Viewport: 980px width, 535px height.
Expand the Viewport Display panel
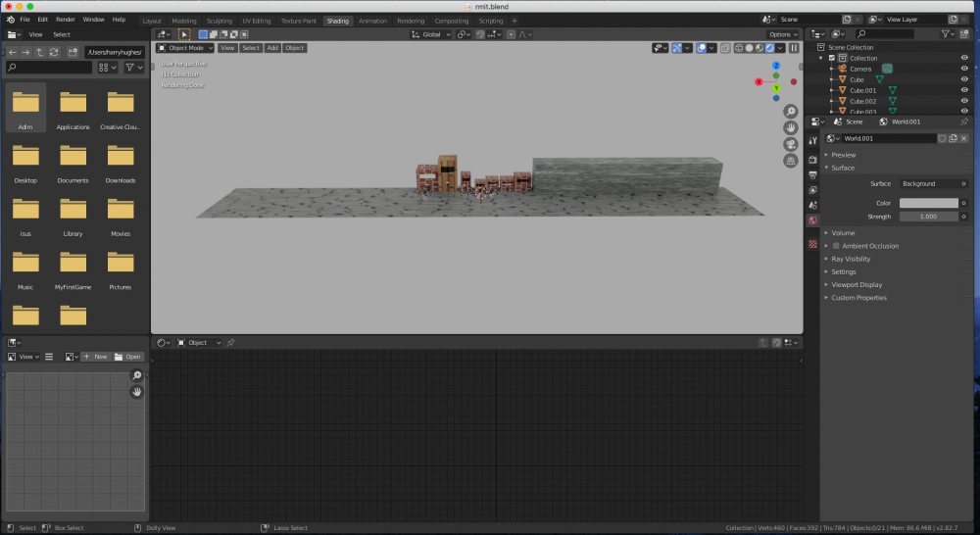point(857,285)
